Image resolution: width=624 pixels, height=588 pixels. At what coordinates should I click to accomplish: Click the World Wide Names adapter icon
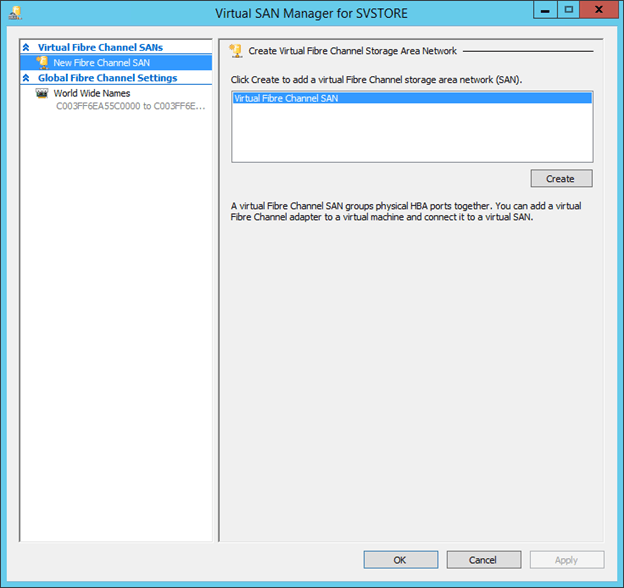42,93
